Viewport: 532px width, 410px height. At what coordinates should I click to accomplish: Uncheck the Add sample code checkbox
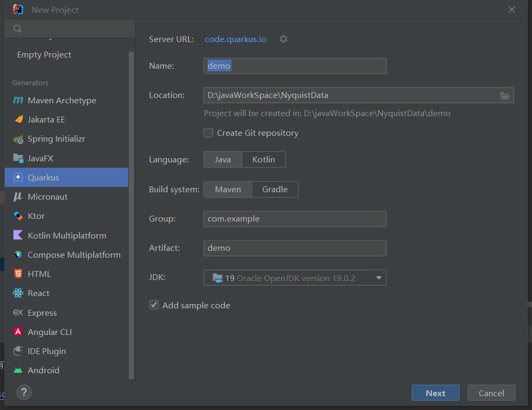click(154, 305)
